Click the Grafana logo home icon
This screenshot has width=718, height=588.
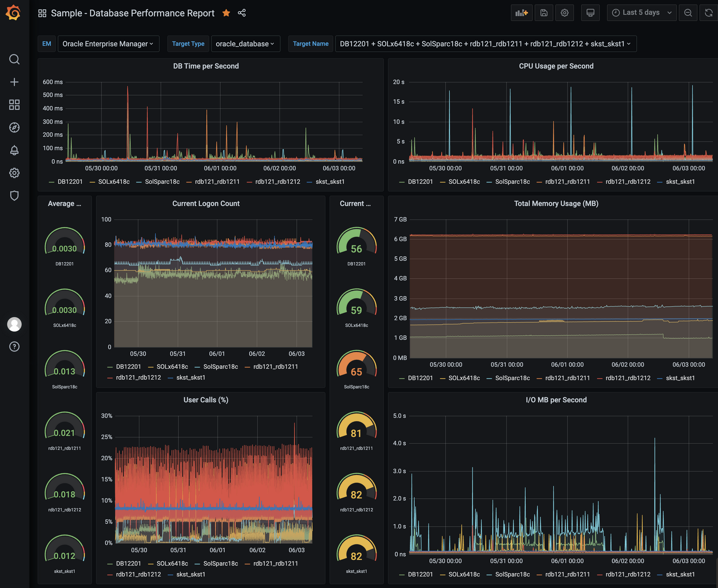pos(14,13)
